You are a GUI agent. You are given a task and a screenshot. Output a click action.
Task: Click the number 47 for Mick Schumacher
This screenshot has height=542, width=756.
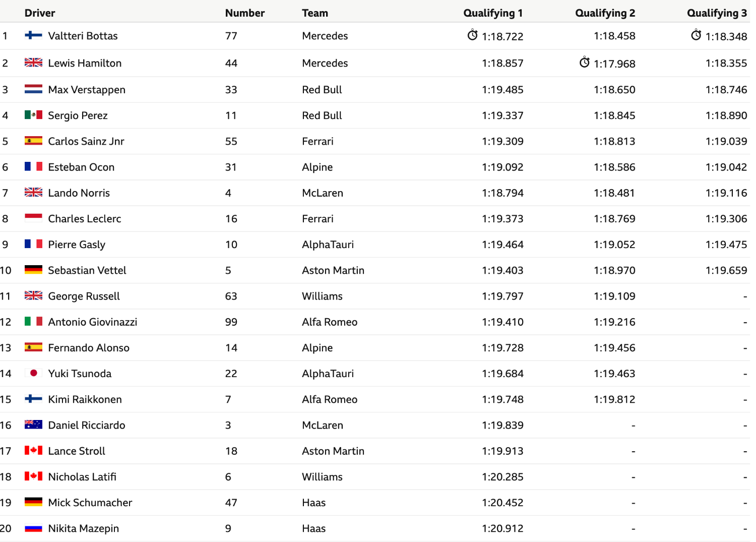coord(231,503)
